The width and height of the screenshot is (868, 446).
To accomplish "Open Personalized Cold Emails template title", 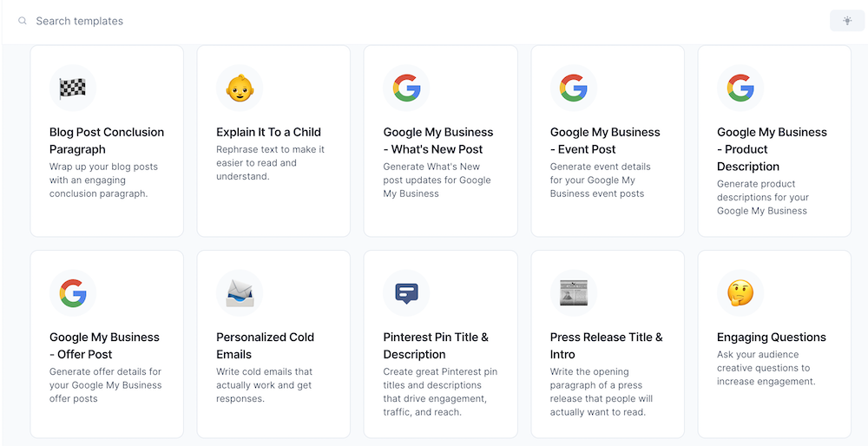I will [x=265, y=346].
